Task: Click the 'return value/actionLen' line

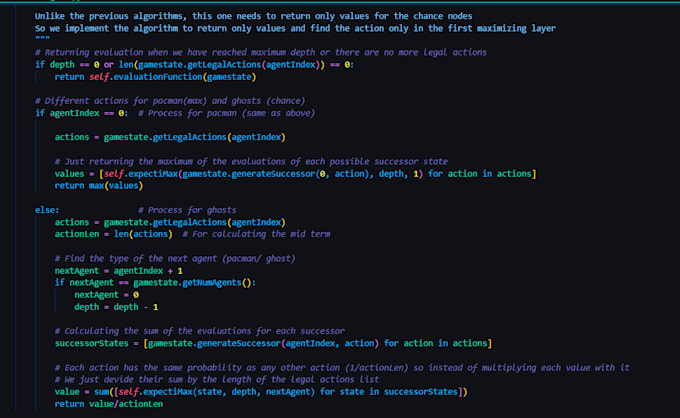Action: tap(108, 404)
